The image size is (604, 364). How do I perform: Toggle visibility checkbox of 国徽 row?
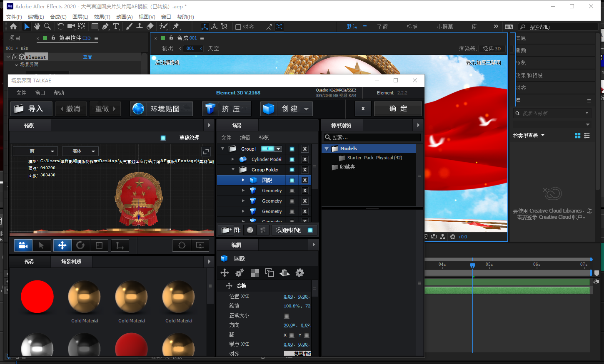tap(292, 180)
